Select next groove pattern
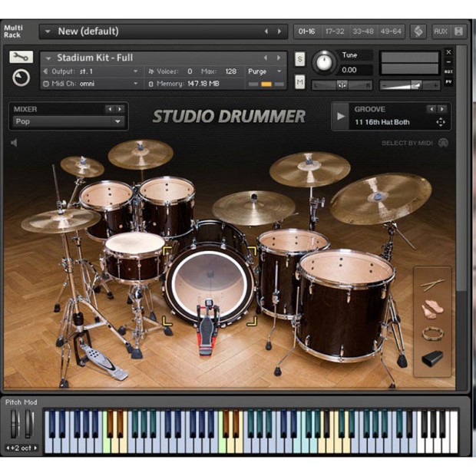 pyautogui.click(x=442, y=109)
